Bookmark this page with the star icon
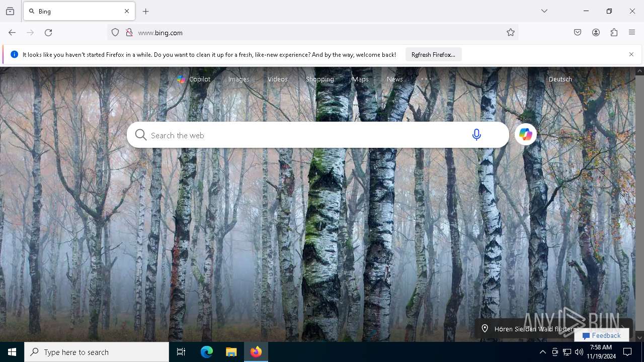The image size is (644, 362). pos(511,33)
